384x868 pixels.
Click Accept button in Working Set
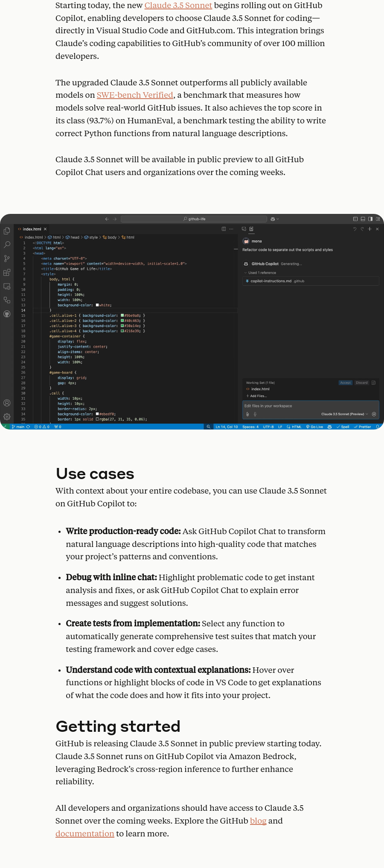(345, 383)
